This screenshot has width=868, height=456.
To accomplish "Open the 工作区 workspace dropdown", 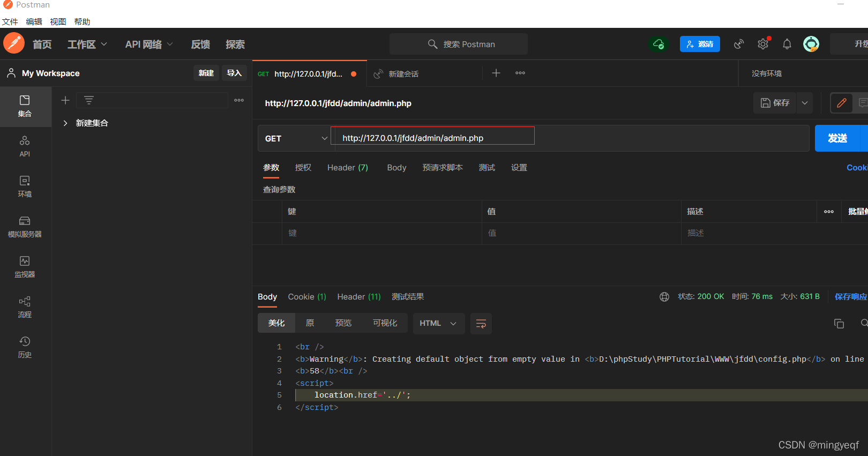I will tap(87, 44).
